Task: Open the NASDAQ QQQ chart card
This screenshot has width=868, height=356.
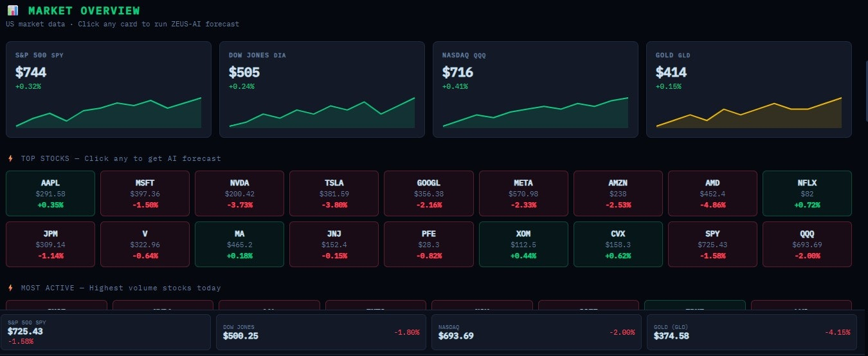Action: 536,89
